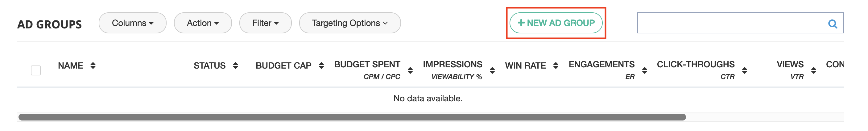Sort by Views column arrows
The width and height of the screenshot is (868, 131).
(x=813, y=70)
